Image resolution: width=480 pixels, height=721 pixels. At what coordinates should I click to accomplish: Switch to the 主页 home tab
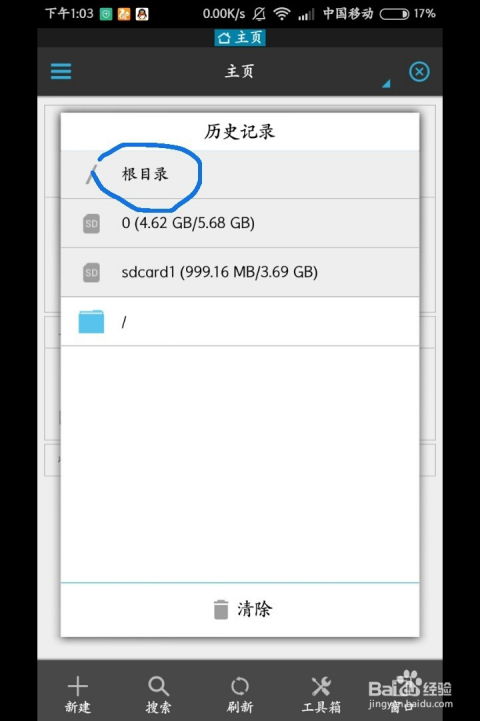coord(240,38)
